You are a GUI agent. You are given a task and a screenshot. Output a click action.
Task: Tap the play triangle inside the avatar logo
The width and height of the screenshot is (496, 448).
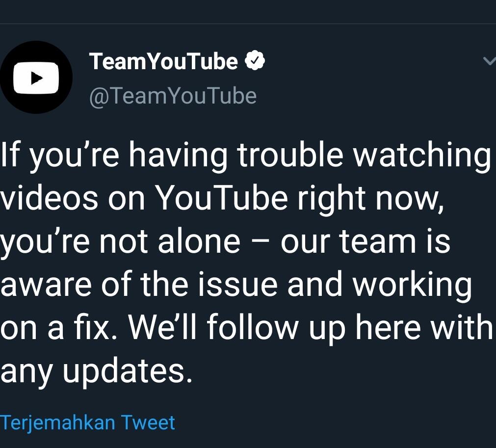(36, 78)
